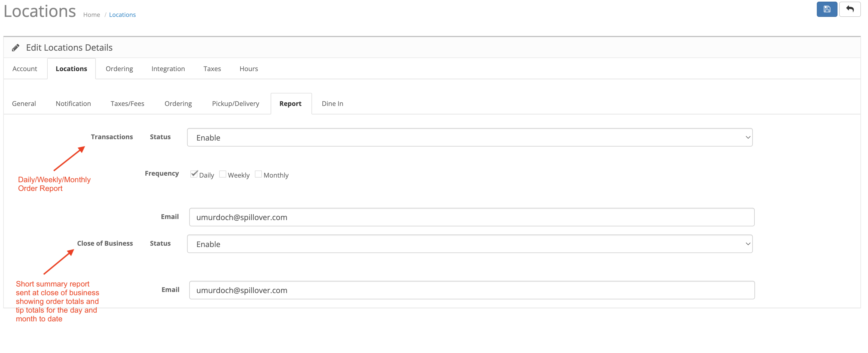Click the Transactions section label
The height and width of the screenshot is (353, 868).
pyautogui.click(x=112, y=137)
